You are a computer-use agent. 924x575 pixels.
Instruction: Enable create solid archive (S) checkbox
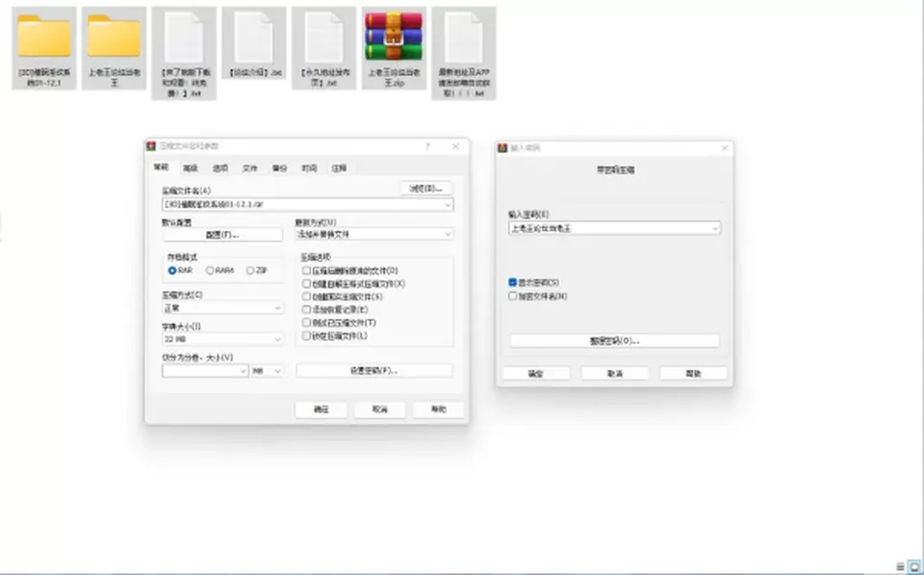tap(306, 297)
